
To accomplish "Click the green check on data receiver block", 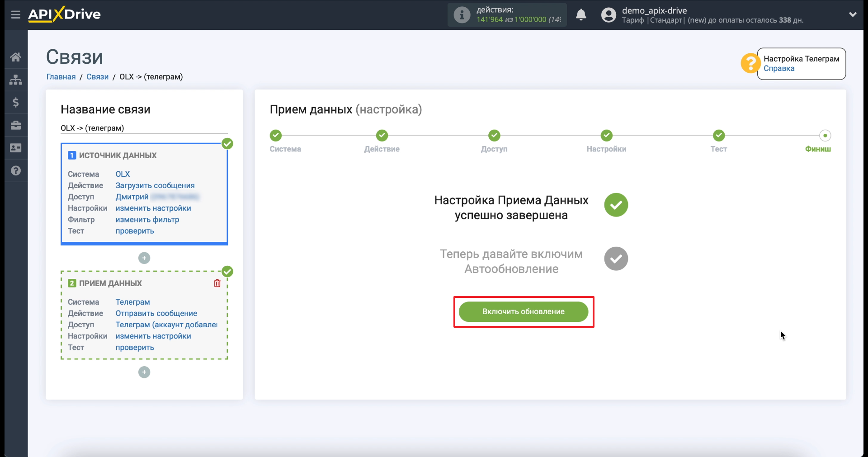I will click(x=227, y=271).
